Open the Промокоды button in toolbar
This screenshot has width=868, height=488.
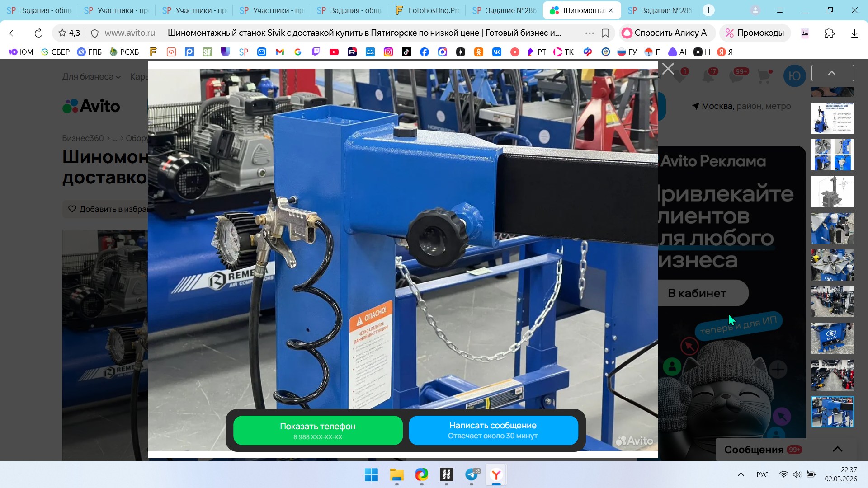point(755,33)
